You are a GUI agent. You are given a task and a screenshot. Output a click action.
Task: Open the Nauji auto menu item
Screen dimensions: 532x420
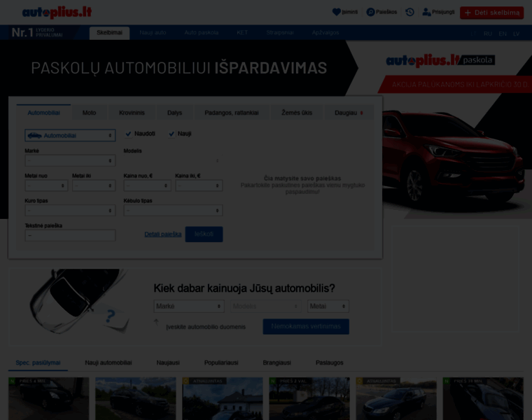point(153,33)
